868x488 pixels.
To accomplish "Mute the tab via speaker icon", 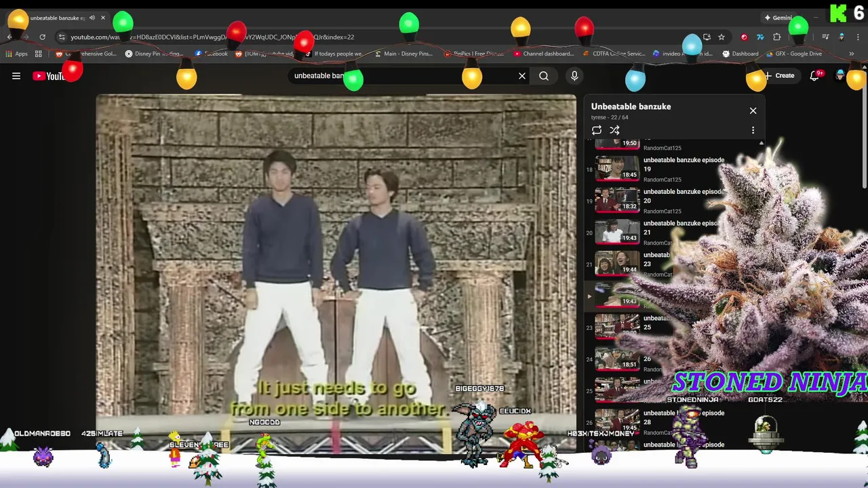I will (92, 18).
